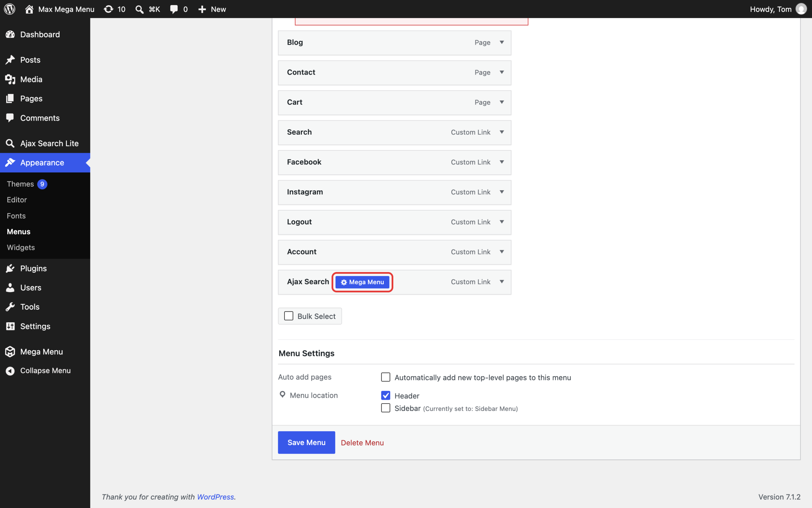Enable the Bulk Select checkbox
The height and width of the screenshot is (508, 812).
(289, 316)
